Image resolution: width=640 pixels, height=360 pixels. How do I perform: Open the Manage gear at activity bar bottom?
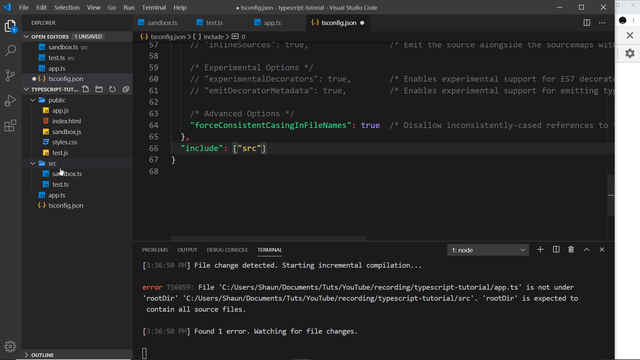[x=10, y=347]
